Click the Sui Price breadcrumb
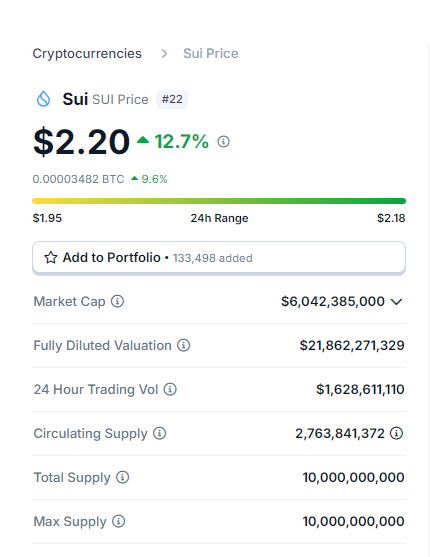The height and width of the screenshot is (557, 430). [x=211, y=54]
